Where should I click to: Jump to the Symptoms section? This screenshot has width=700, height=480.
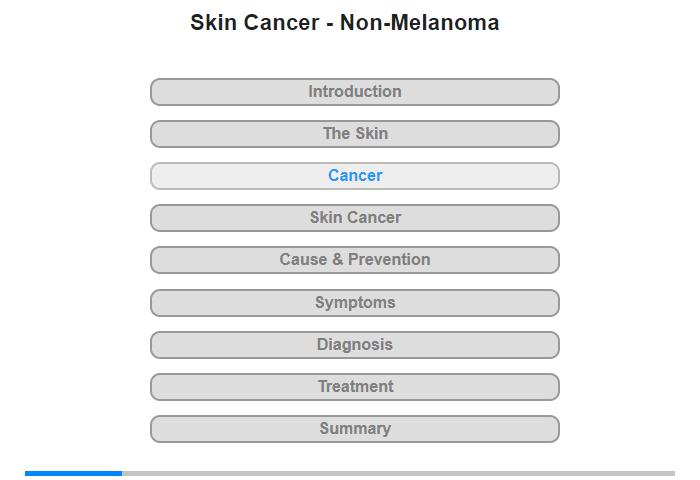[355, 303]
